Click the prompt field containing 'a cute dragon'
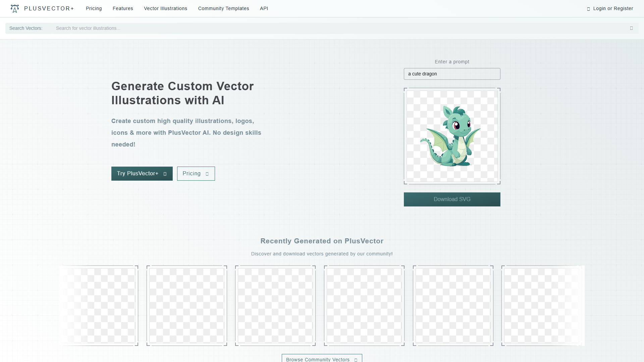Image resolution: width=644 pixels, height=362 pixels. tap(452, 74)
